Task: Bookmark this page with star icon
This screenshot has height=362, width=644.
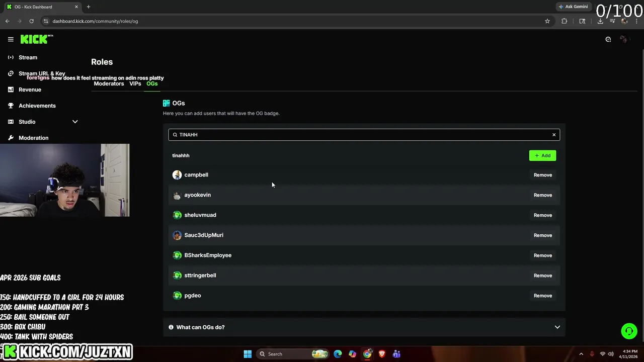Action: (547, 21)
